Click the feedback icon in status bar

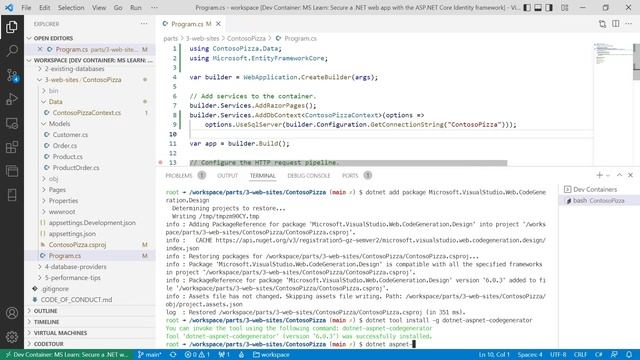(x=614, y=355)
